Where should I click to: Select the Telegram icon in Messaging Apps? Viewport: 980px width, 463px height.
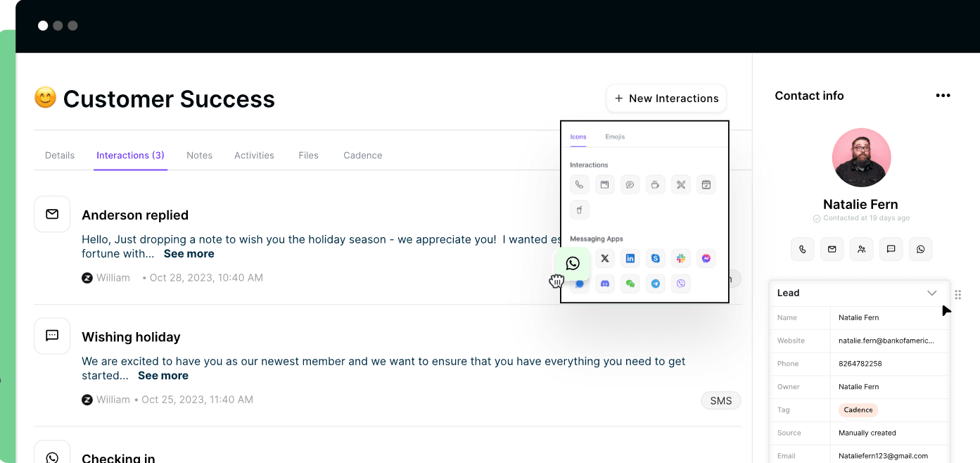(x=655, y=283)
